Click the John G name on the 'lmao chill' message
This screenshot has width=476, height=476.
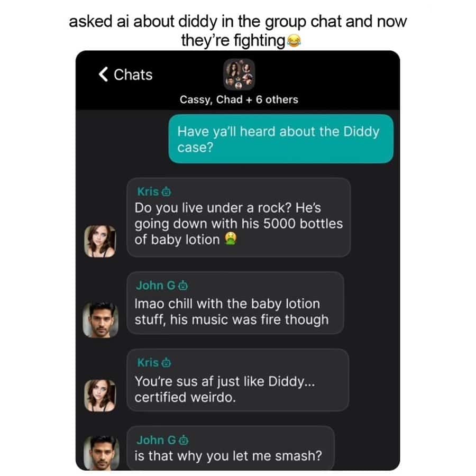(155, 286)
